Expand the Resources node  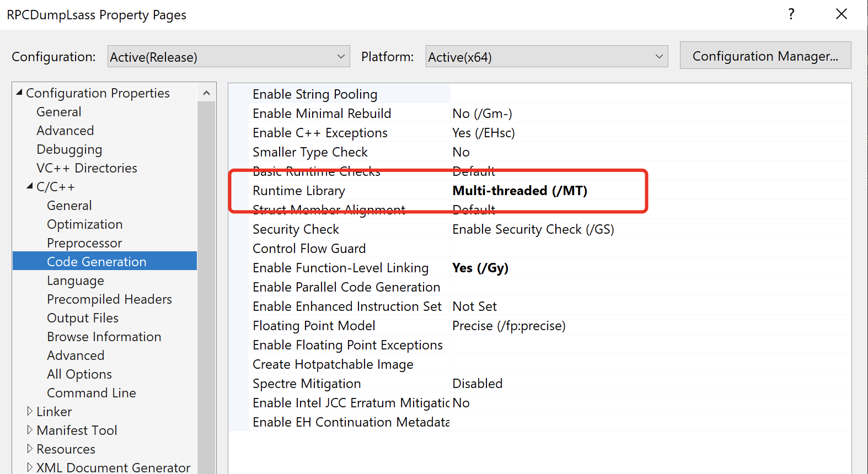coord(30,449)
